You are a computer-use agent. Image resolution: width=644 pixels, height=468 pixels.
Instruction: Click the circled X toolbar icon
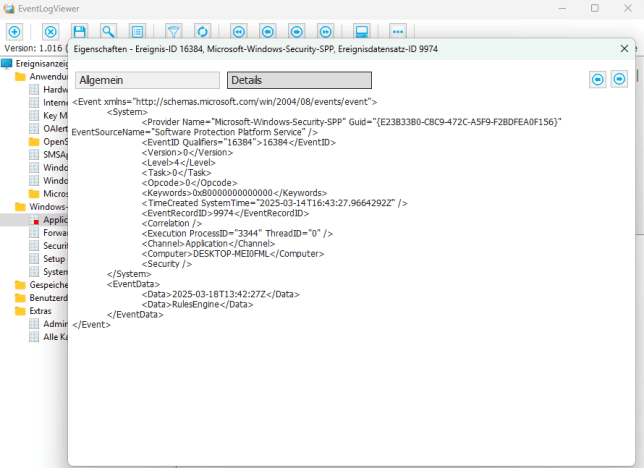pos(50,33)
